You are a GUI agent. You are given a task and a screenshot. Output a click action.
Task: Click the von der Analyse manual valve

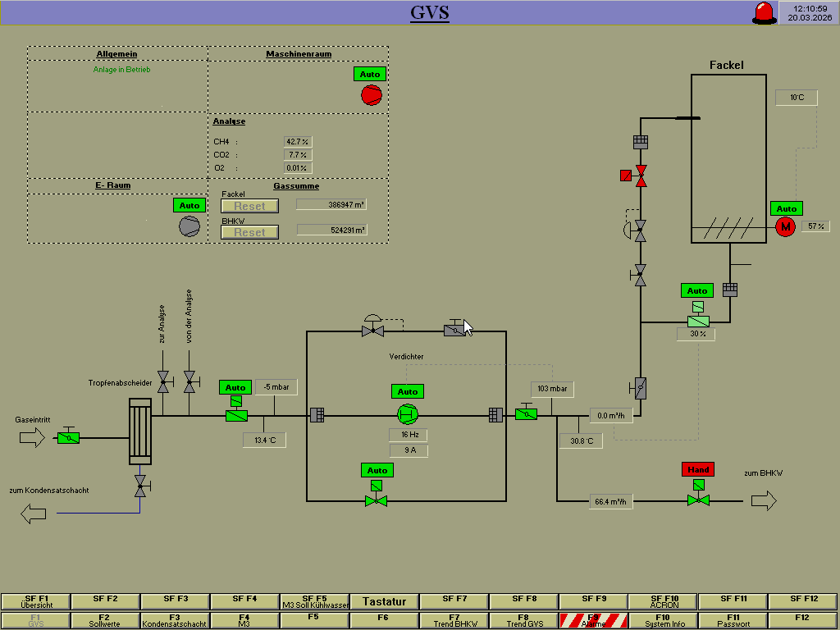pos(190,381)
